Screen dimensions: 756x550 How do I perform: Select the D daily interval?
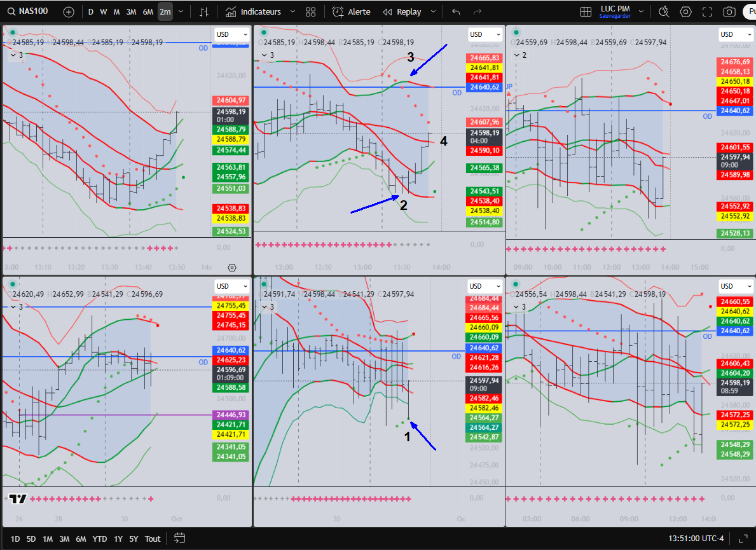pos(91,11)
